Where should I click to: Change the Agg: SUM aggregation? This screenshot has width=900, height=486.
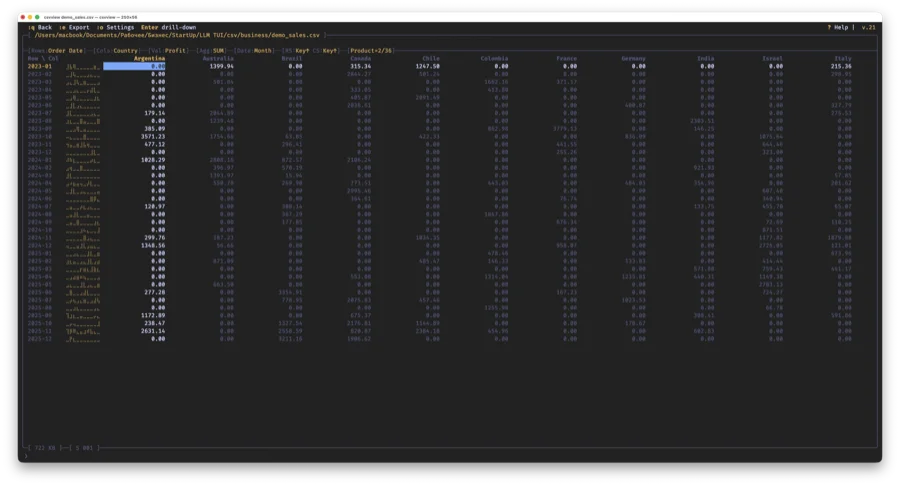click(x=217, y=50)
